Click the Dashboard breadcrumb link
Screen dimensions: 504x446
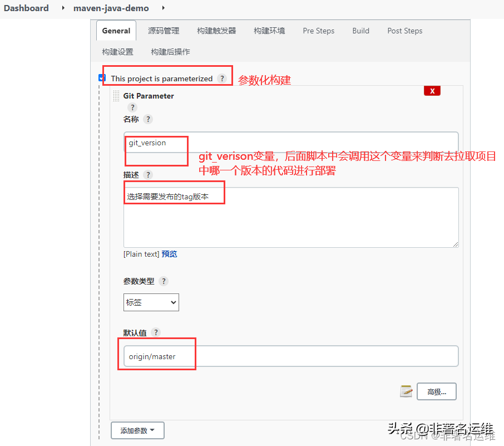coord(26,8)
